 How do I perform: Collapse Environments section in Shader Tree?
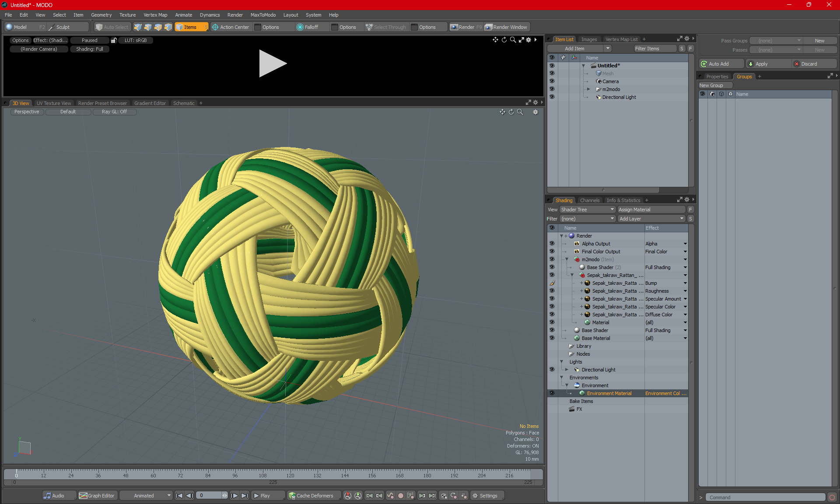click(x=561, y=378)
